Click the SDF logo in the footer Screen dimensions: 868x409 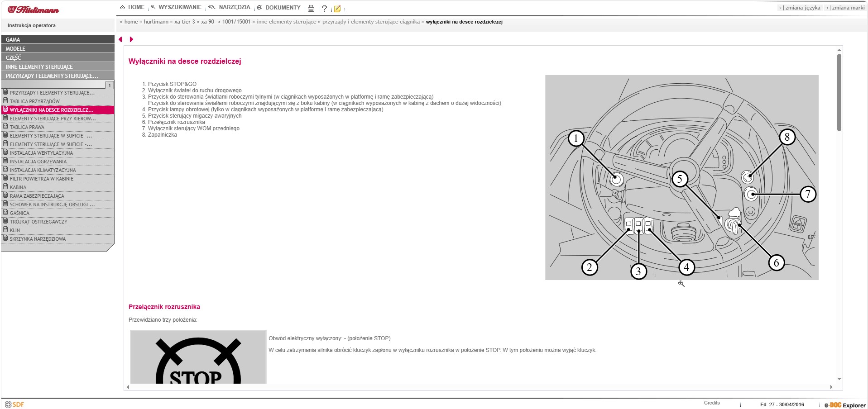point(14,404)
